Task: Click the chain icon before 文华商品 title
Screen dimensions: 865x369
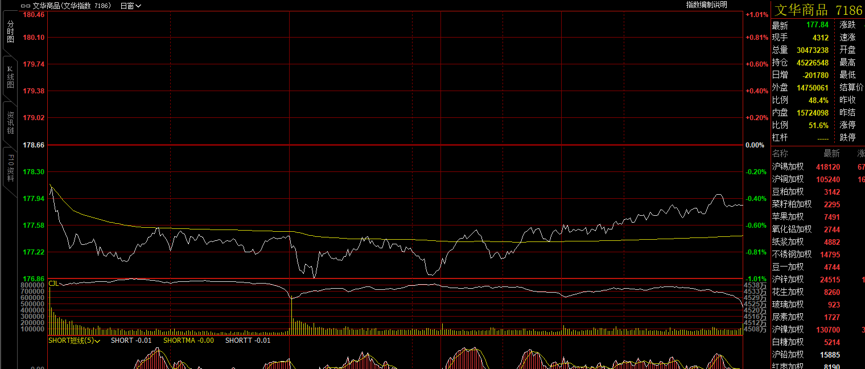Action: (x=24, y=6)
